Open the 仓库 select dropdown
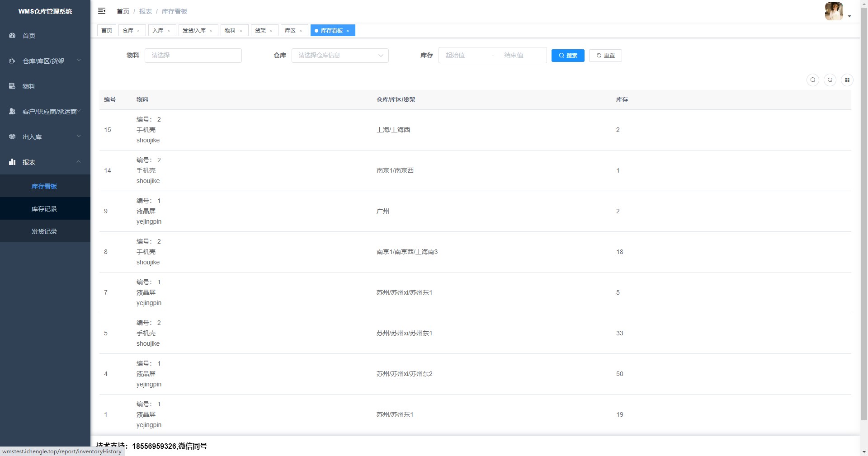 coord(340,55)
